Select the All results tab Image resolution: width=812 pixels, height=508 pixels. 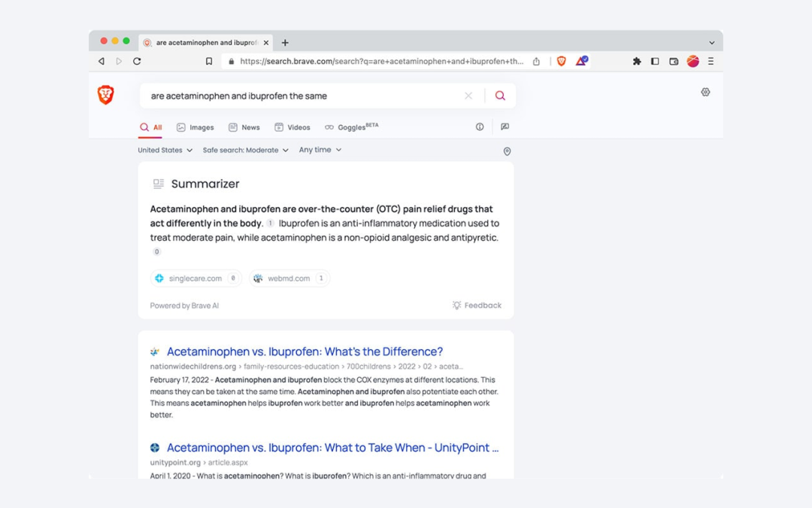[150, 127]
